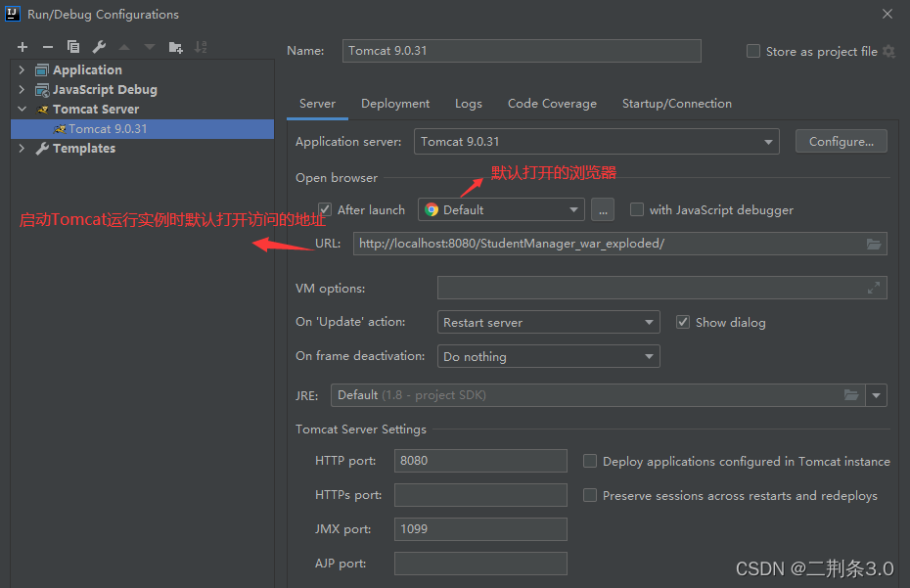Click the HTTP port field
This screenshot has width=910, height=588.
point(480,461)
